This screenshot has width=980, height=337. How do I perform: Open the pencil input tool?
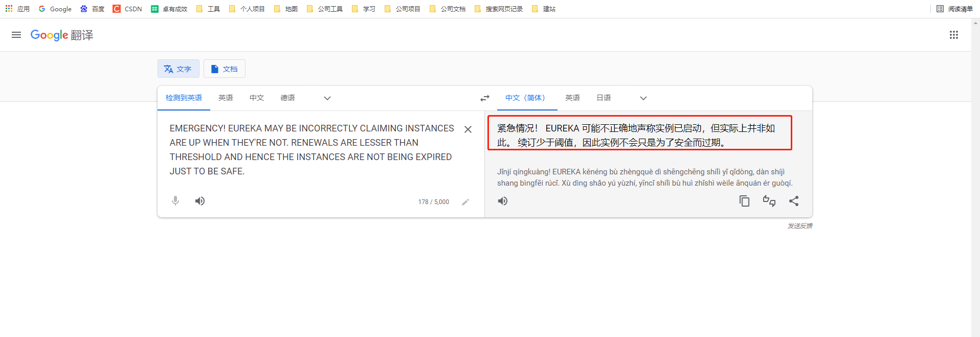coord(465,202)
